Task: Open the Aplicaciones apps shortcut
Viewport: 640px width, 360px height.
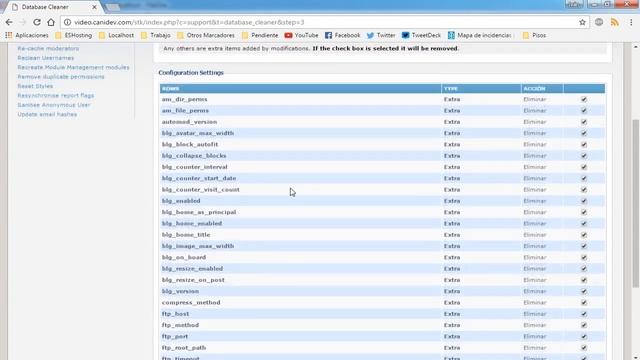Action: [27, 36]
